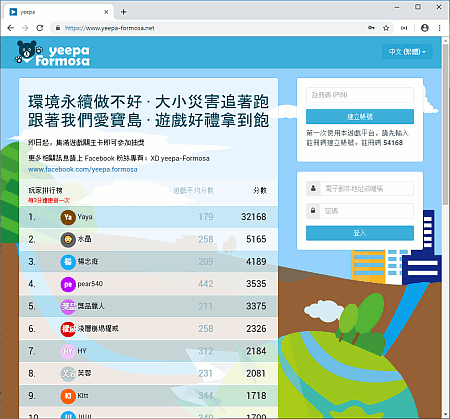Viewport: 450px width, 419px height.
Task: Click the HY player name
Action: pos(82,351)
